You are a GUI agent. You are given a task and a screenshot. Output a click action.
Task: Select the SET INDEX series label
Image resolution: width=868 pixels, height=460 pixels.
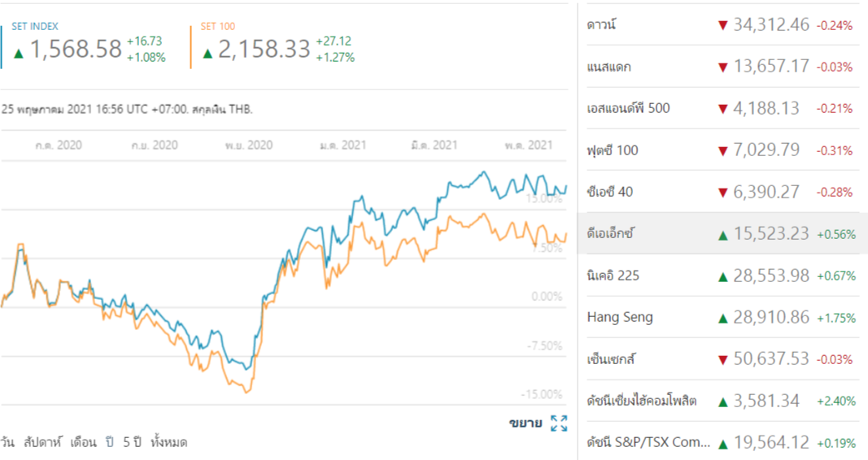35,27
